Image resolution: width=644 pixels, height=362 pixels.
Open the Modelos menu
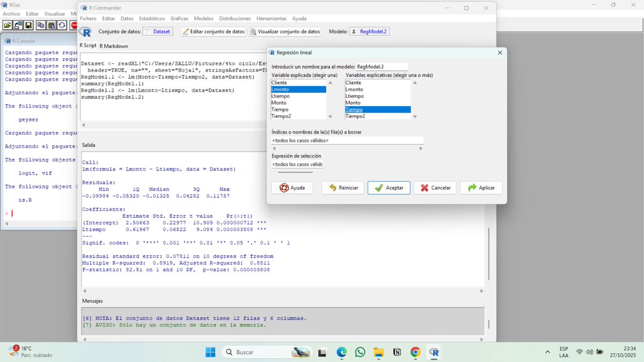click(x=203, y=18)
